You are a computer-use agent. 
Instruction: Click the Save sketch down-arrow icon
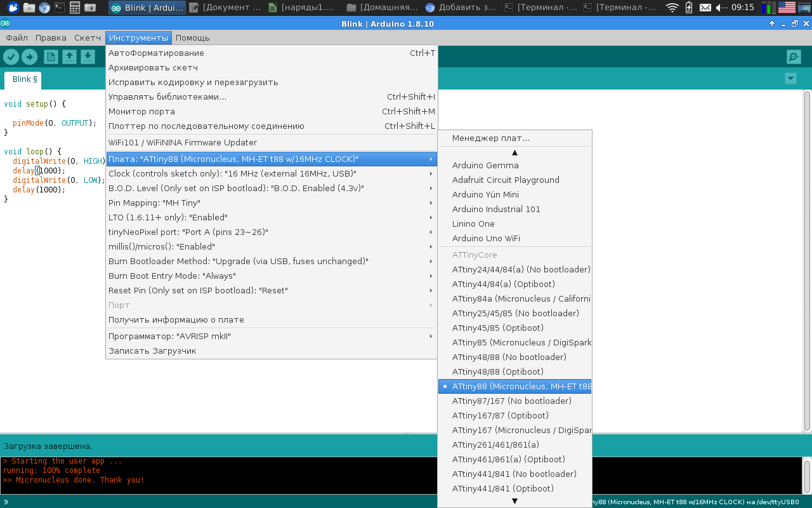pyautogui.click(x=88, y=57)
